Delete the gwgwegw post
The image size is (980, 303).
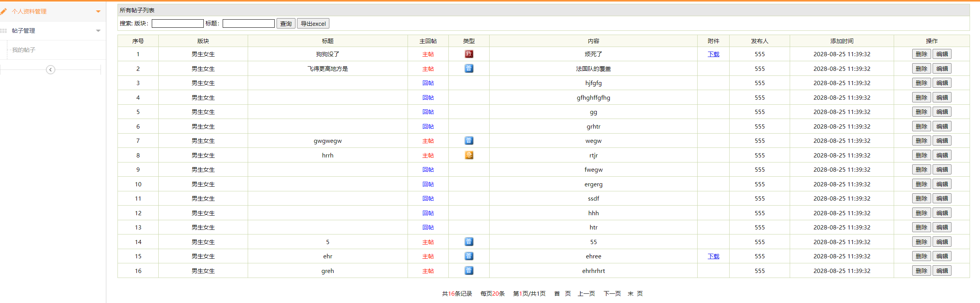[921, 141]
